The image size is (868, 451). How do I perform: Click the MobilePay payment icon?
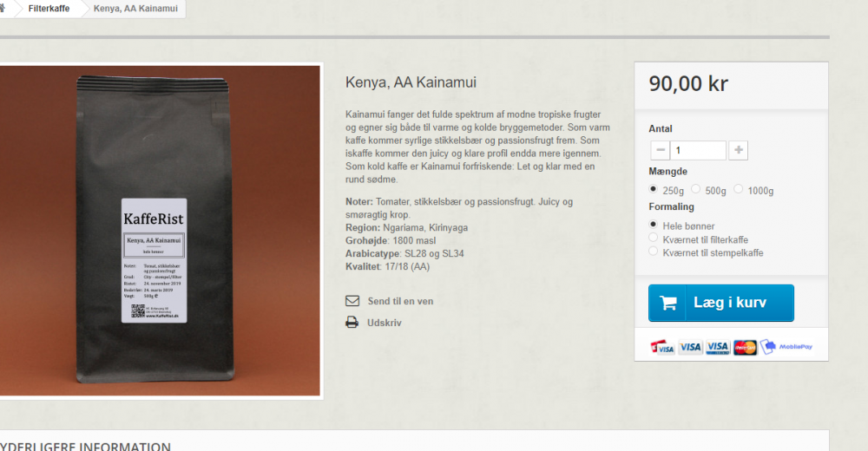tap(786, 346)
